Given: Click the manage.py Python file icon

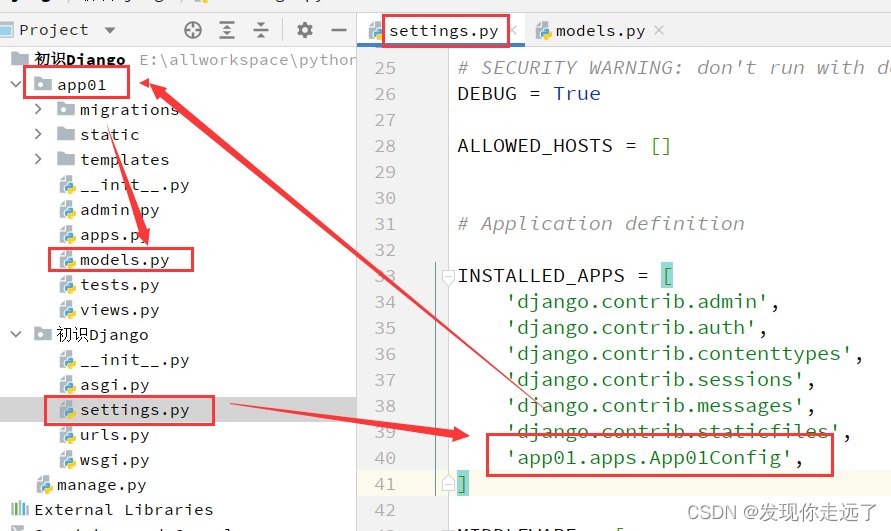Looking at the screenshot, I should (x=44, y=485).
